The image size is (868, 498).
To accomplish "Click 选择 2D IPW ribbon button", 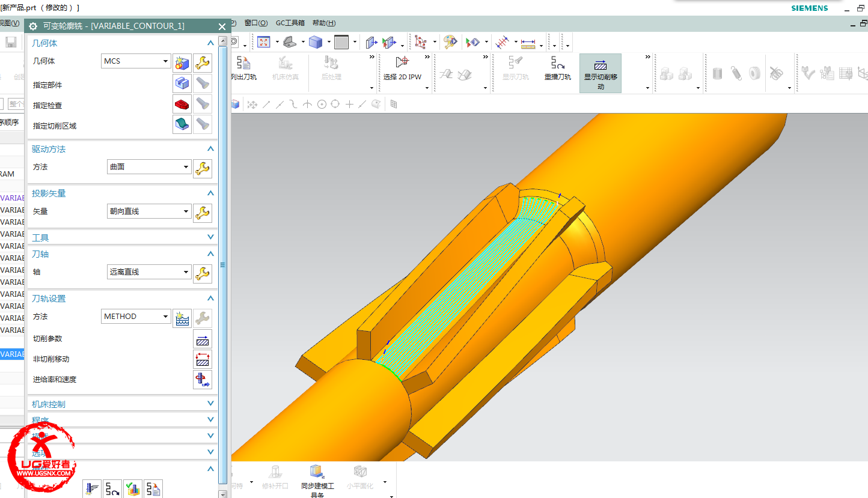I will coord(402,68).
